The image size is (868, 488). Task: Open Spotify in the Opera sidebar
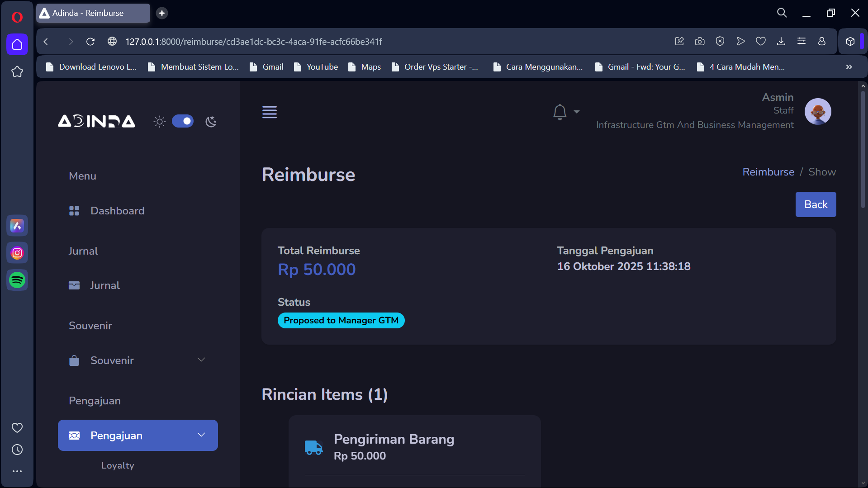(x=17, y=280)
